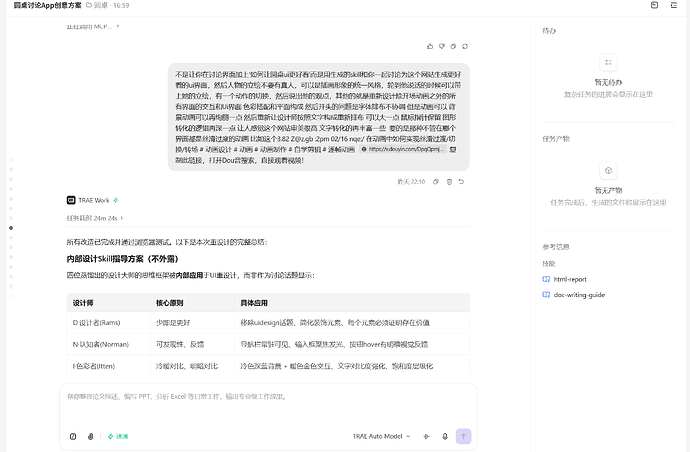Copy the reply with the icon beside thumbs-down
The image size is (690, 452).
(453, 46)
